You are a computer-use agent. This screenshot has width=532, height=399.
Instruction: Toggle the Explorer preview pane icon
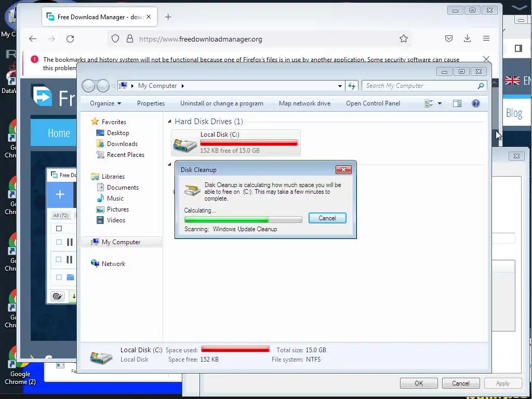click(x=457, y=103)
